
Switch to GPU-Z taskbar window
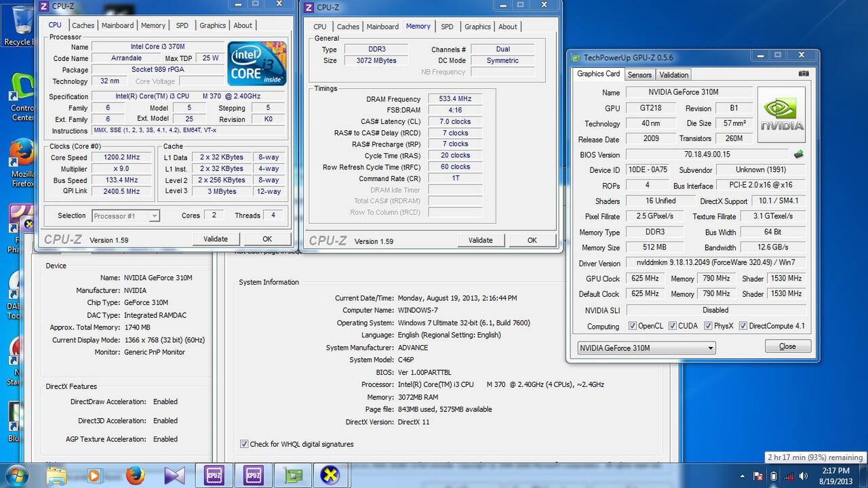click(x=294, y=475)
